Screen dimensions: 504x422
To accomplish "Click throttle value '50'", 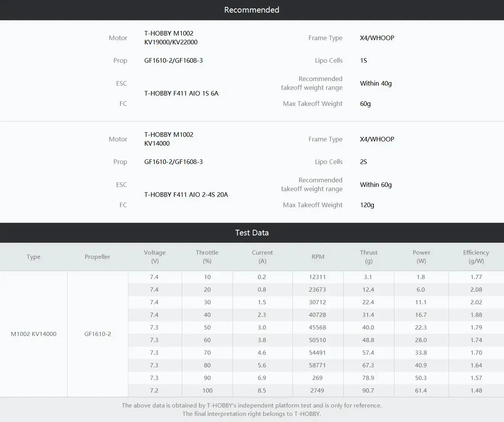I will (x=207, y=328).
